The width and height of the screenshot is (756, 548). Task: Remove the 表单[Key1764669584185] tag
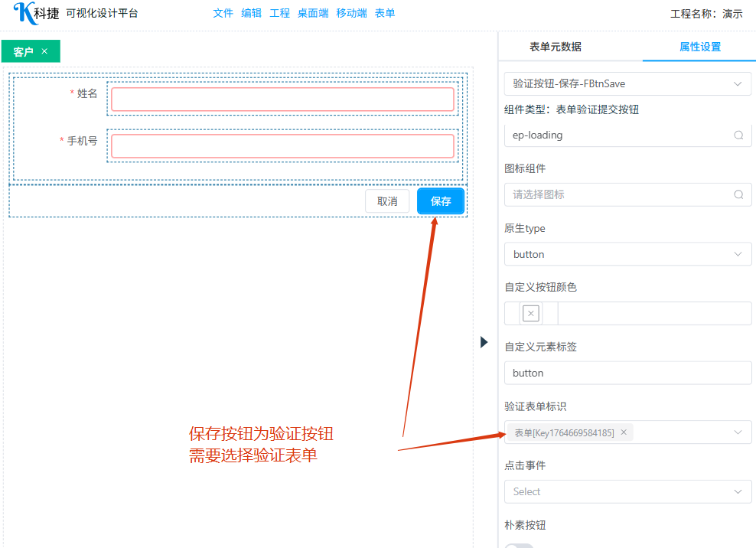pyautogui.click(x=624, y=432)
